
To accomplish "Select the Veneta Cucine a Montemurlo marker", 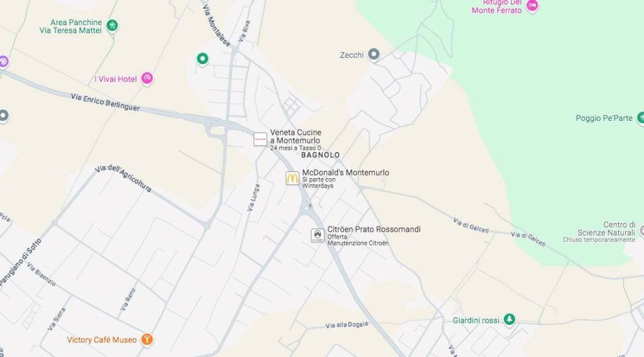I will [x=260, y=139].
